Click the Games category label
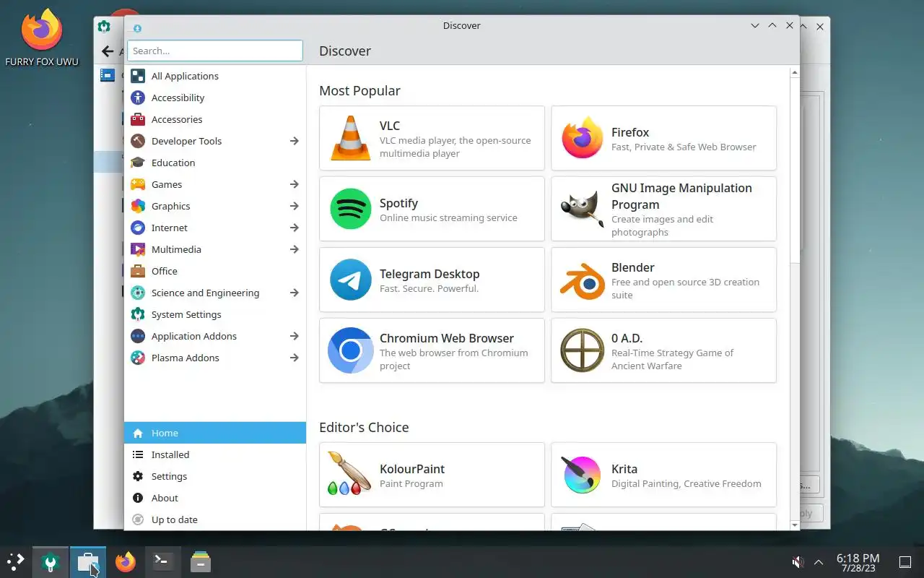Viewport: 924px width, 578px height. [167, 184]
